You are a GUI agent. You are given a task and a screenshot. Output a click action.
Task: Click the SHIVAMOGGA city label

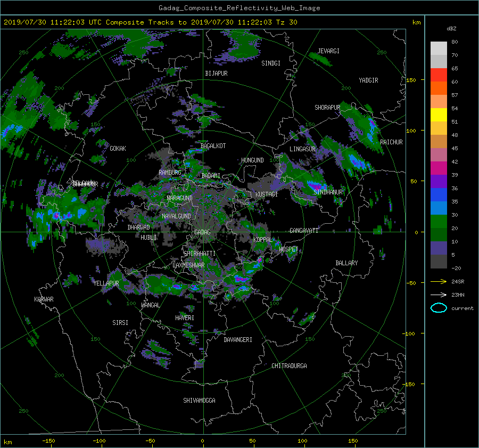199,401
